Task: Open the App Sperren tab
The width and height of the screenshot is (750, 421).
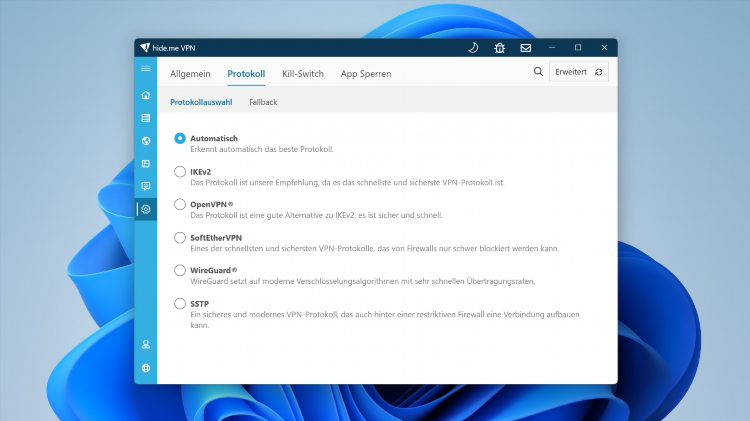Action: pos(366,74)
